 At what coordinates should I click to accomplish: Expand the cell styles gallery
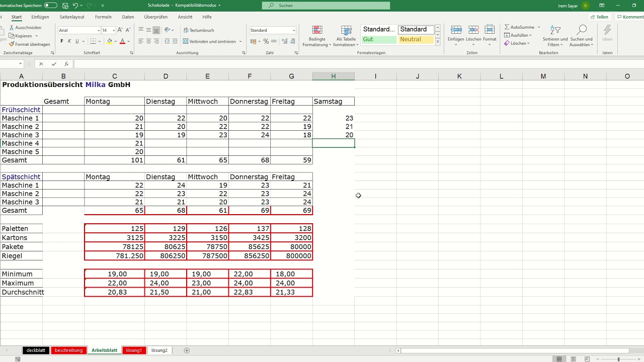[x=438, y=42]
